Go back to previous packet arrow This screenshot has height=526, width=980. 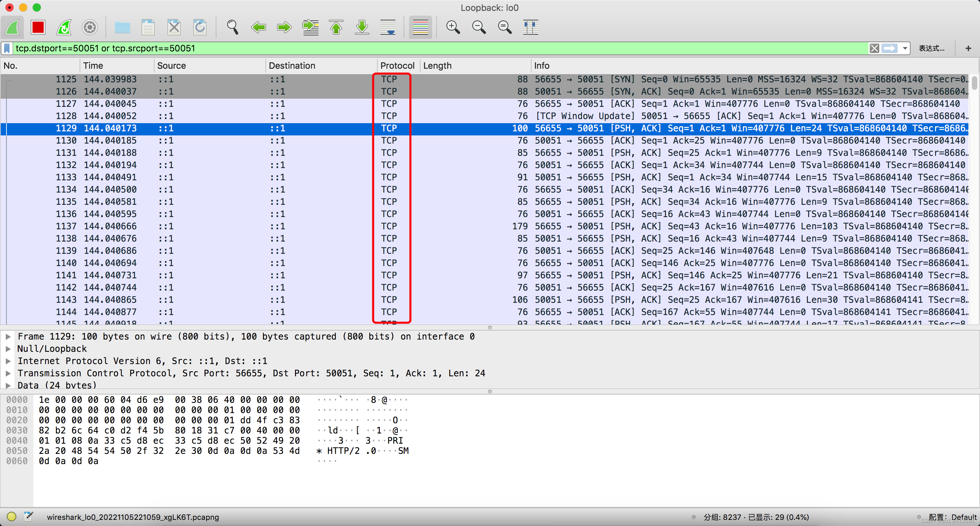259,27
